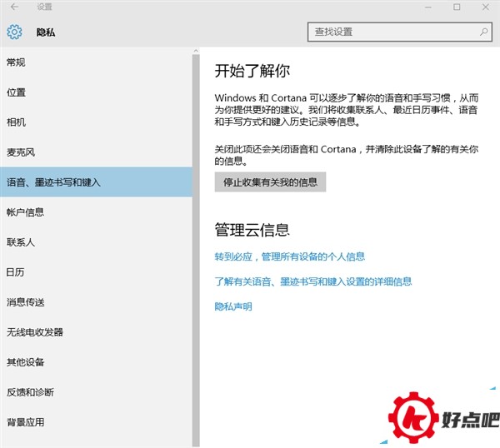Click the 开始了解你 heading
The height and width of the screenshot is (448, 500).
click(x=252, y=71)
